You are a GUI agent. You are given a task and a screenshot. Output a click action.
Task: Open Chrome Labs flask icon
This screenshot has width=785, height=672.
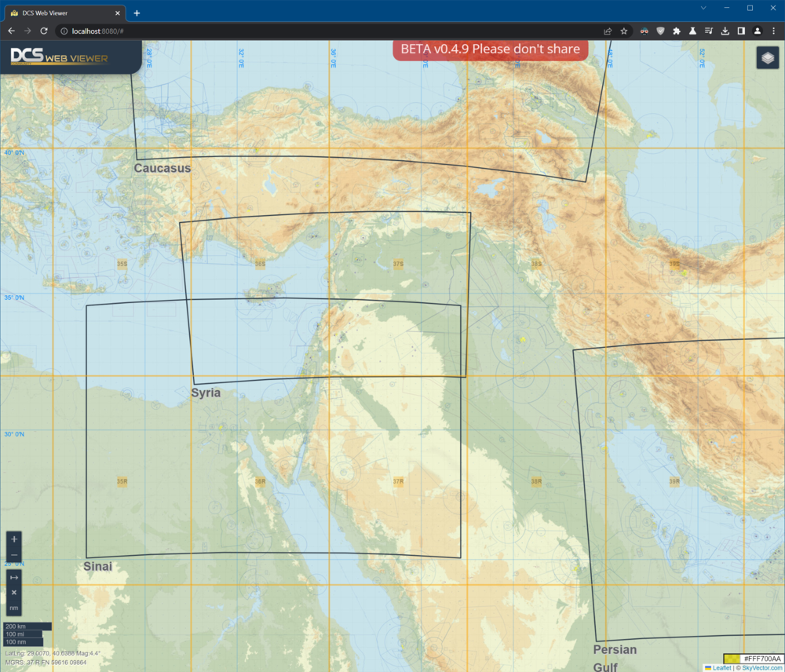(692, 31)
